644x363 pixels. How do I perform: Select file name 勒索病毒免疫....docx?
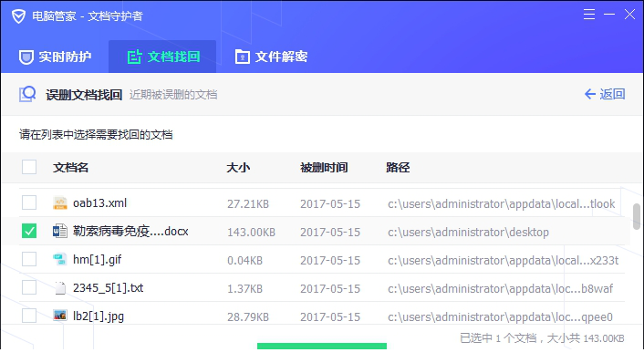pyautogui.click(x=130, y=231)
